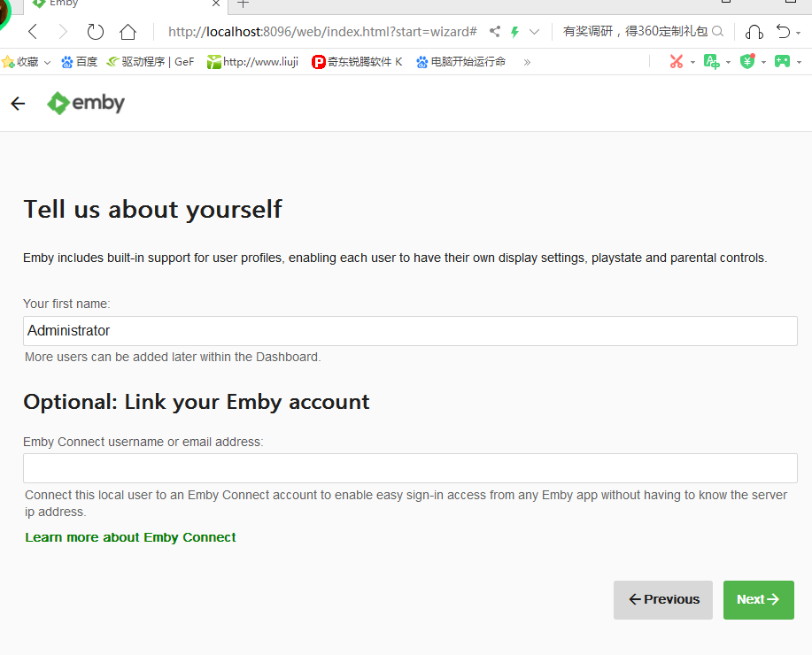Click the red scissors screenshot icon
The height and width of the screenshot is (655, 812).
point(677,62)
